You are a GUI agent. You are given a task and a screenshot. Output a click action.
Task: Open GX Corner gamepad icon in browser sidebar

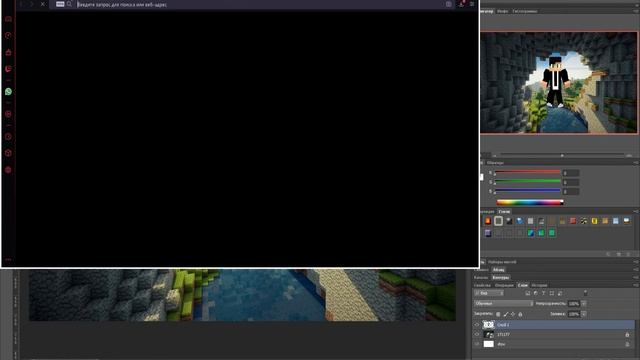point(8,19)
